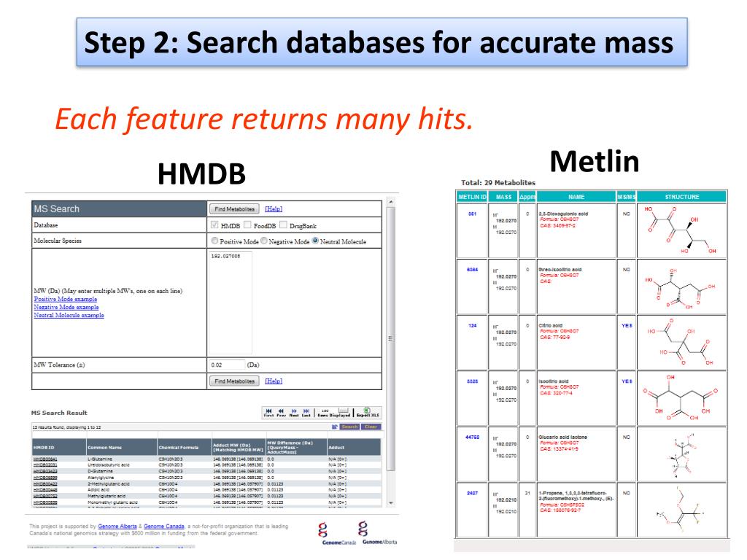This screenshot has width=747, height=560.
Task: Open the Negative Mode example link
Action: coord(66,307)
